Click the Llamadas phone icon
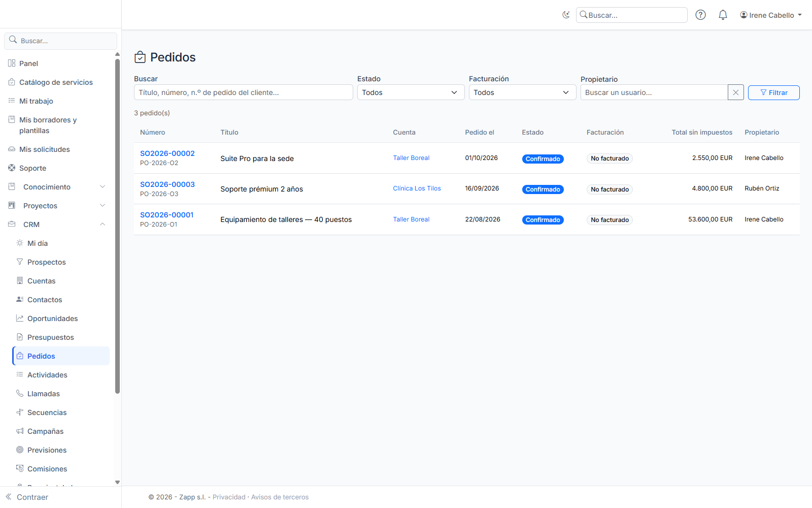Viewport: 812px width, 508px height. [x=20, y=394]
